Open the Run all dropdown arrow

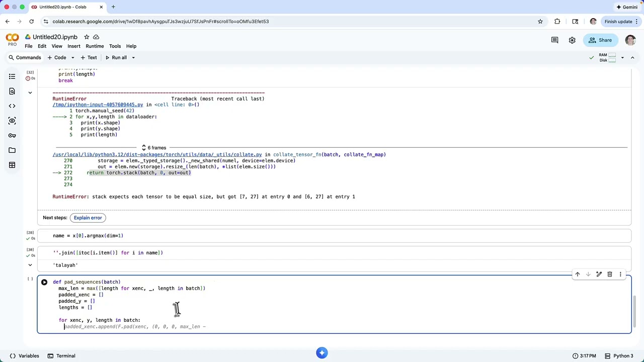pos(133,58)
